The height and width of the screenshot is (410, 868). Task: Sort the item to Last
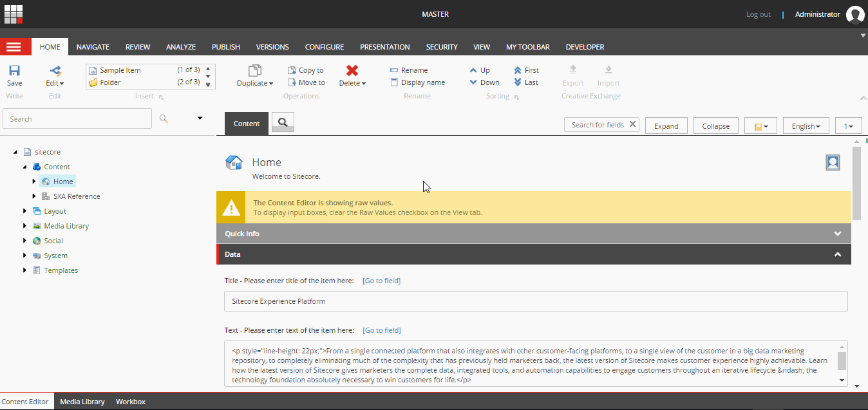pos(526,82)
